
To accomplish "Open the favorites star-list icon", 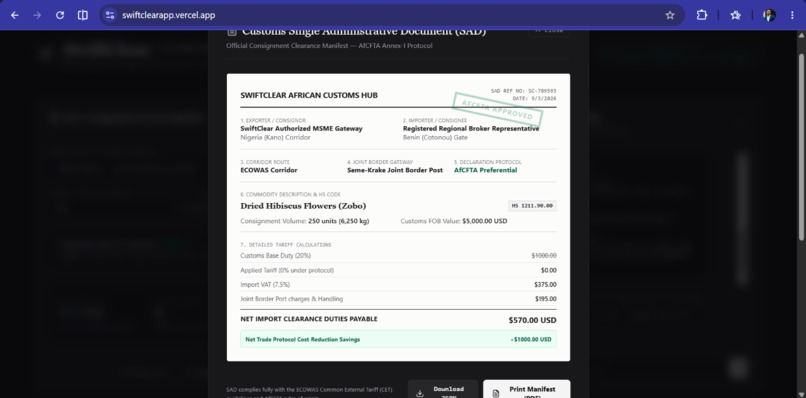I will [x=735, y=15].
